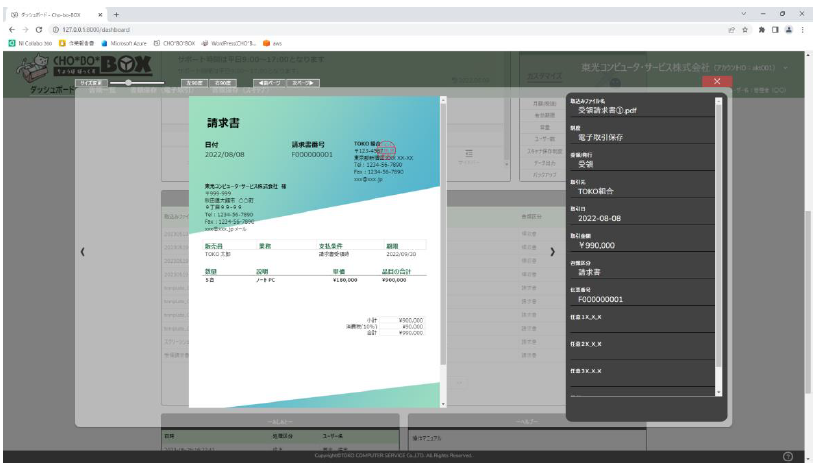
Task: Adjust the preview size slider
Action: [128, 82]
